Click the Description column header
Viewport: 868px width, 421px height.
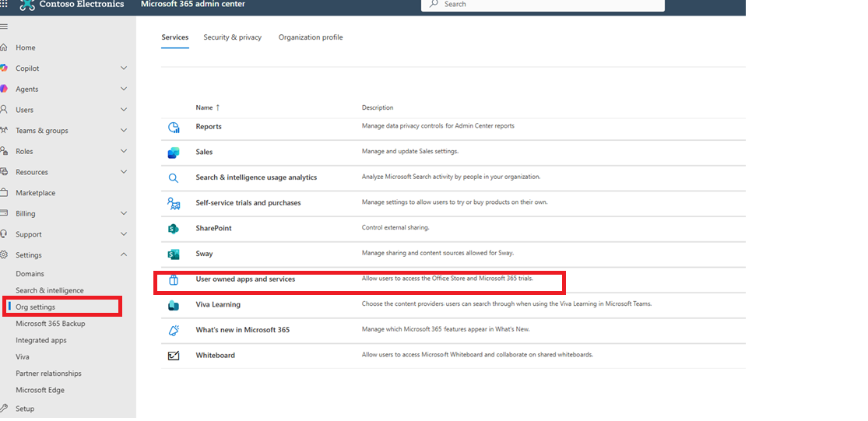pos(378,107)
